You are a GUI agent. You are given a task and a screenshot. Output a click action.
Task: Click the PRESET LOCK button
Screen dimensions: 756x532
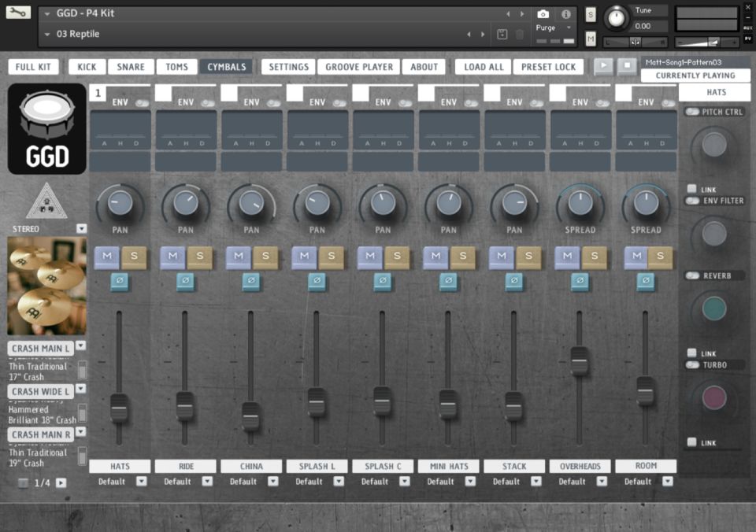tap(549, 67)
